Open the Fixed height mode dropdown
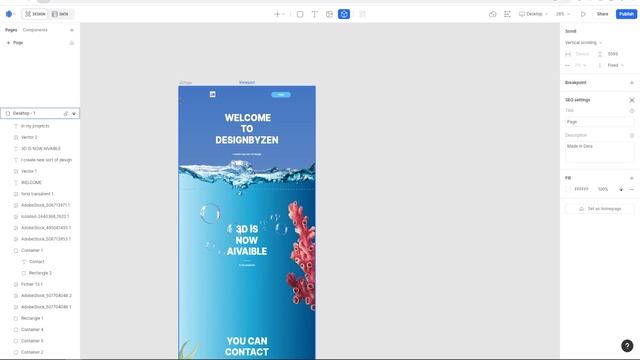640x360 pixels. coord(616,65)
